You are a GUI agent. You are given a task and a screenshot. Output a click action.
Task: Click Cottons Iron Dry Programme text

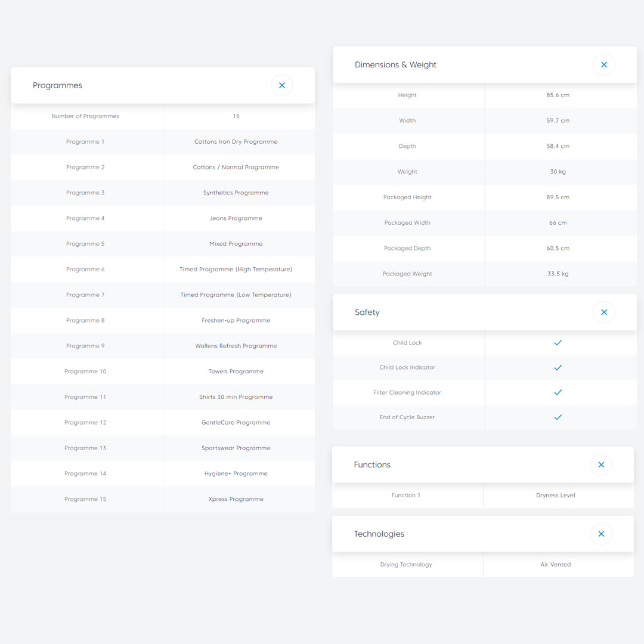coord(236,142)
